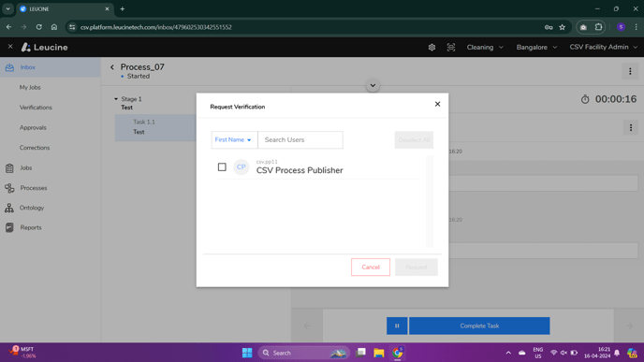
Task: Show hidden system tray icons
Action: click(508, 353)
